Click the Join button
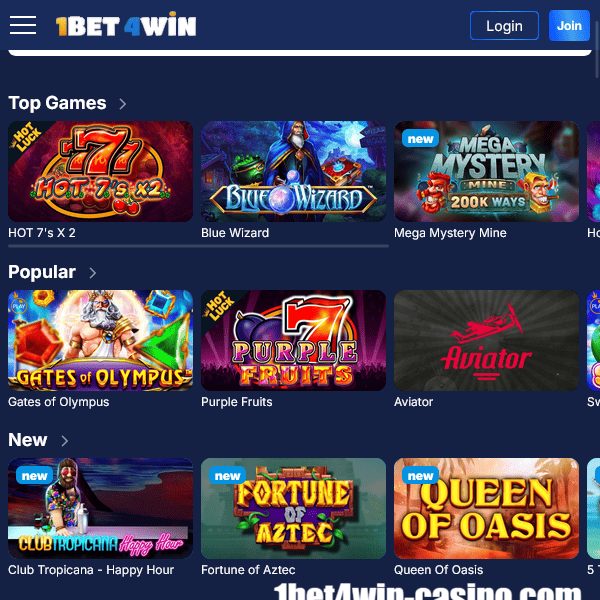Screen dimensions: 600x600 (x=569, y=26)
